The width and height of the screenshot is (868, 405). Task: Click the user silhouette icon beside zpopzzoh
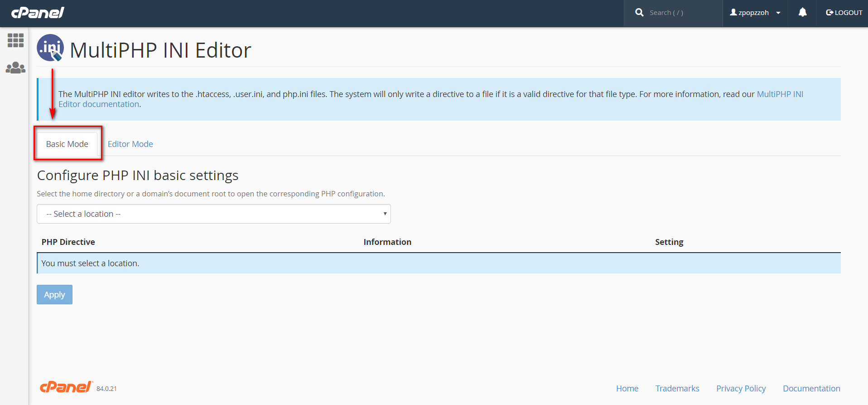(733, 12)
